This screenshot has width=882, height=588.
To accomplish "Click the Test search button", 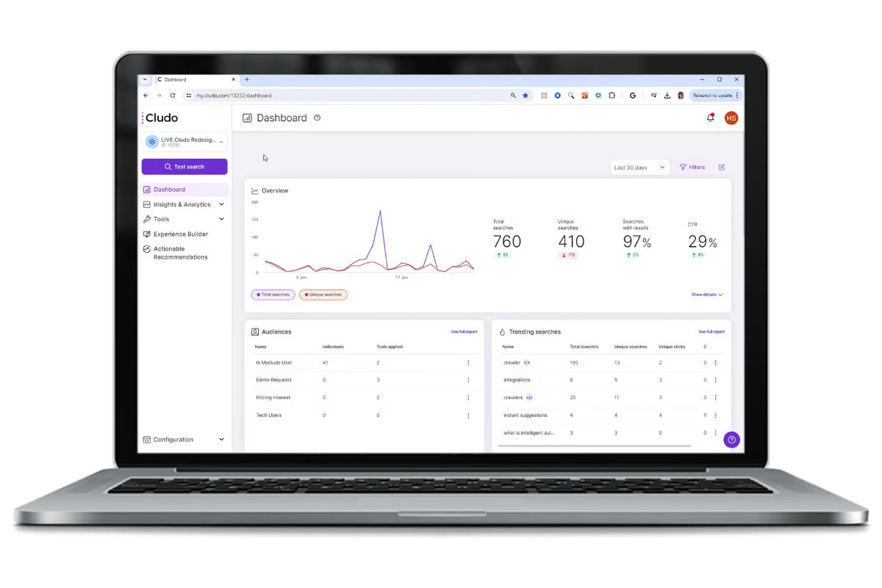I will pyautogui.click(x=184, y=167).
